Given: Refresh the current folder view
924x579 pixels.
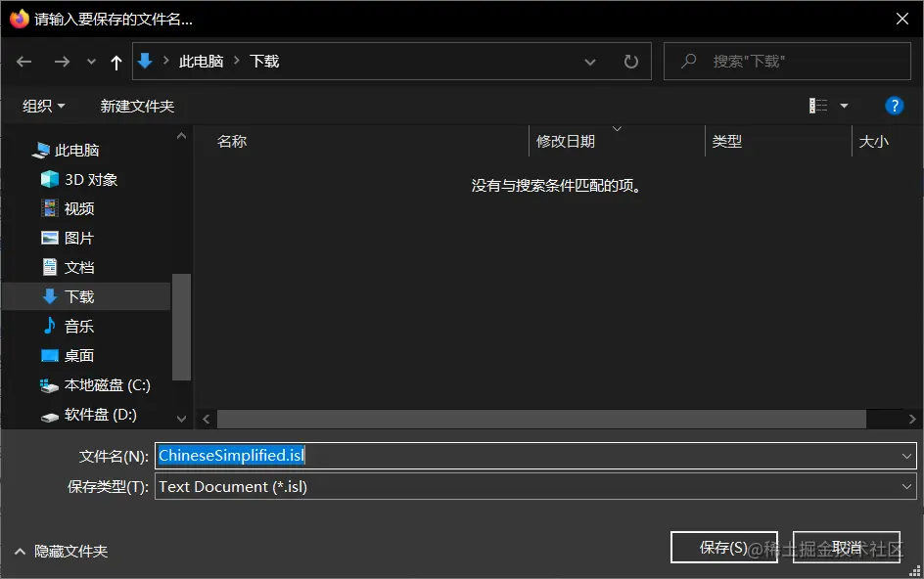Looking at the screenshot, I should pyautogui.click(x=631, y=61).
